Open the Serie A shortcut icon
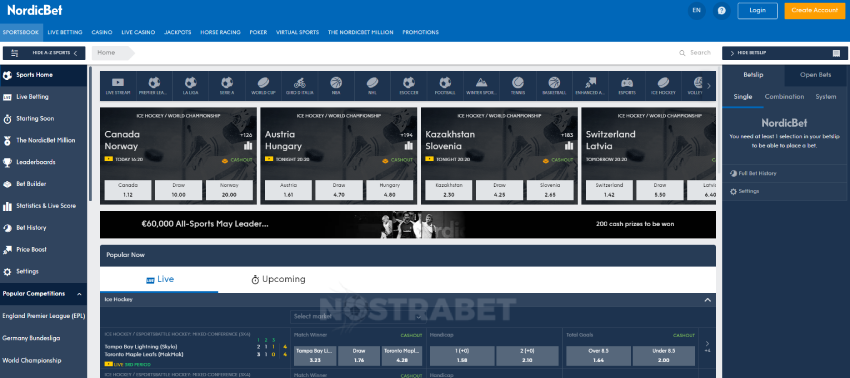850x378 pixels. coord(227,86)
